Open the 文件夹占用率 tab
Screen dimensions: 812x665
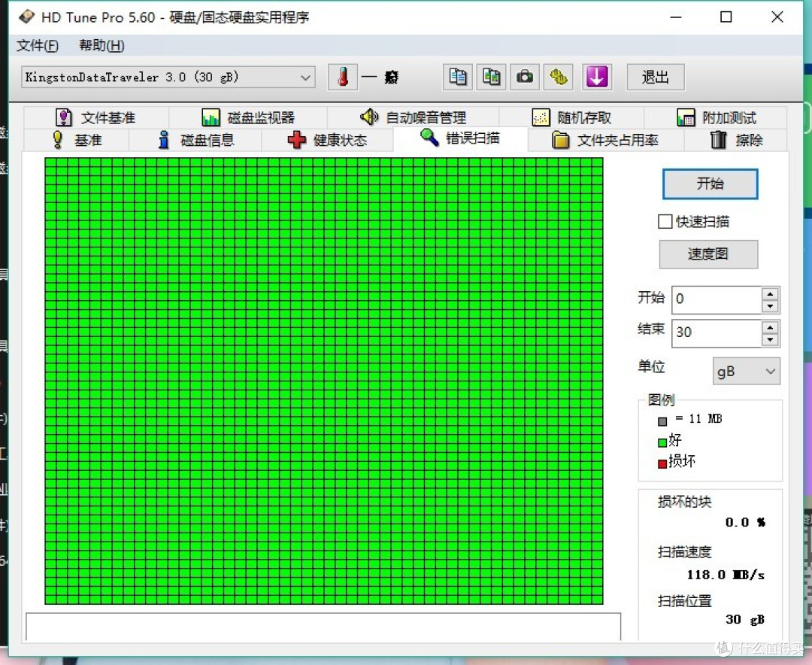(605, 140)
